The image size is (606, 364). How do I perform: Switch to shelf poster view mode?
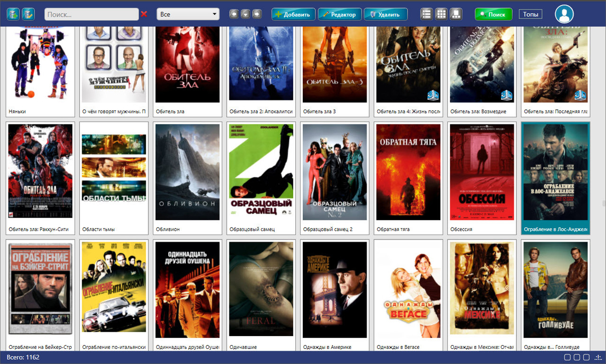point(455,14)
